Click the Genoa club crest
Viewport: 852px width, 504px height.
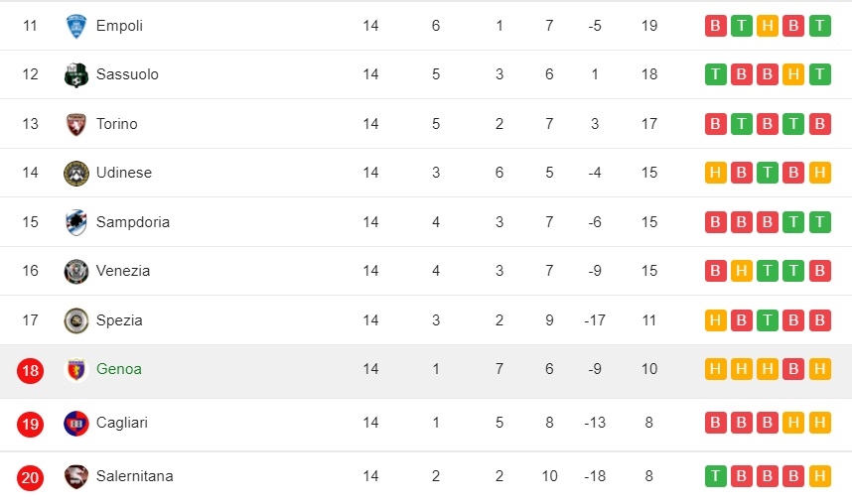pos(76,370)
